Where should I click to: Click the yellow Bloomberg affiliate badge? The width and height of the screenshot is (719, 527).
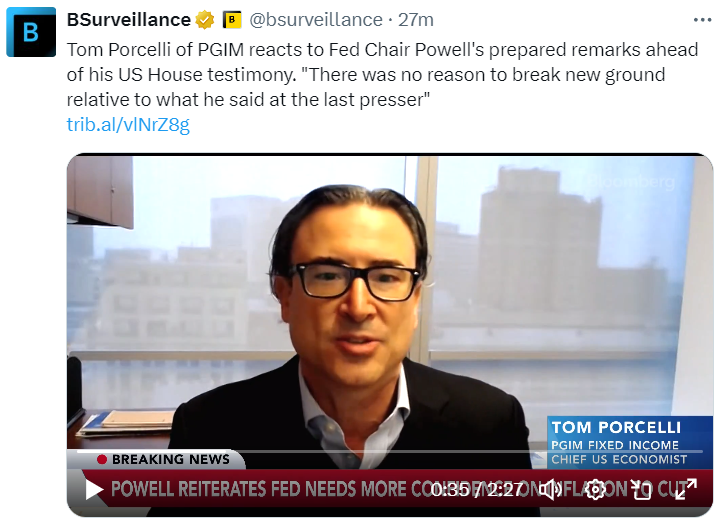pos(232,20)
